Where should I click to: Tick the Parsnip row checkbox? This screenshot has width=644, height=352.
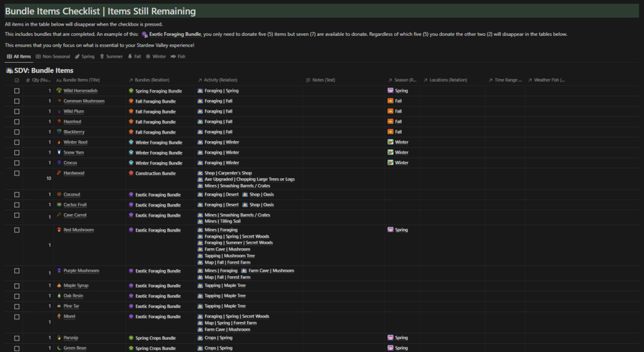click(17, 339)
